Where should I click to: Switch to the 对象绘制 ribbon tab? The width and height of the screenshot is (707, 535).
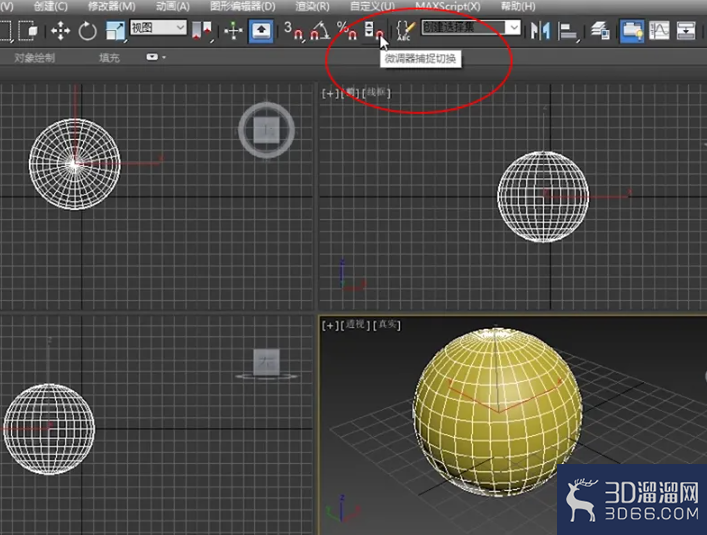tap(35, 58)
